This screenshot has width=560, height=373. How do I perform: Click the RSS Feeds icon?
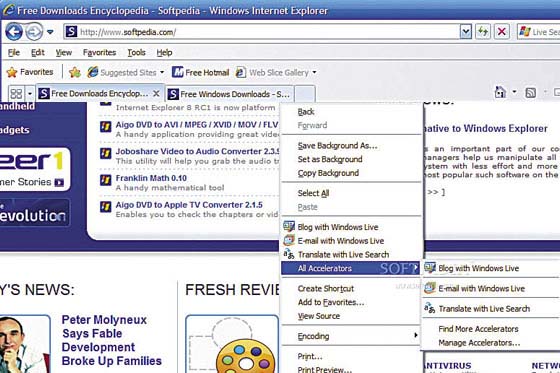point(531,93)
